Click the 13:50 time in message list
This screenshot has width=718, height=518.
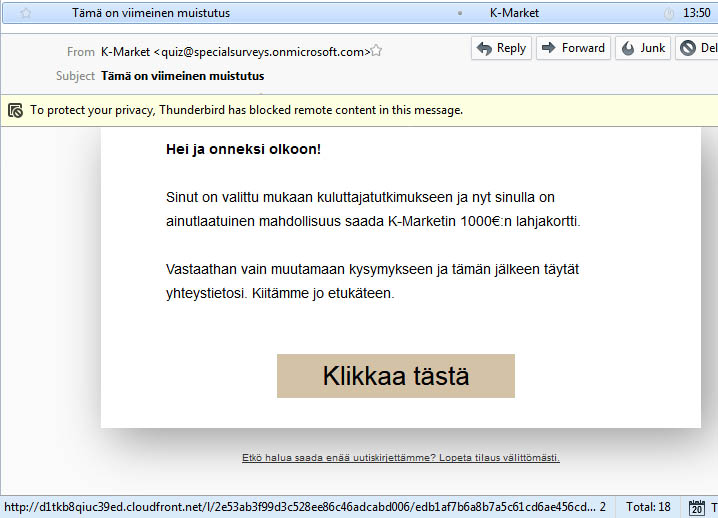pyautogui.click(x=696, y=13)
